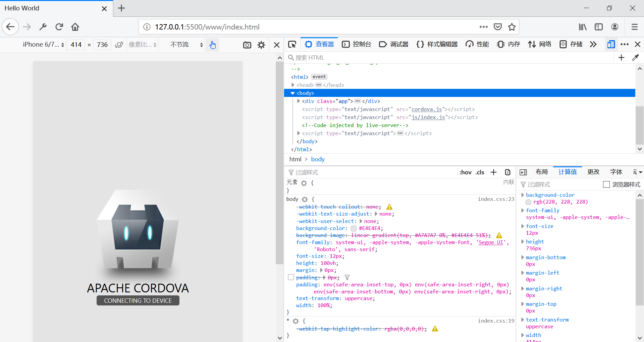
Task: Open the 网络 network tab
Action: click(x=540, y=44)
